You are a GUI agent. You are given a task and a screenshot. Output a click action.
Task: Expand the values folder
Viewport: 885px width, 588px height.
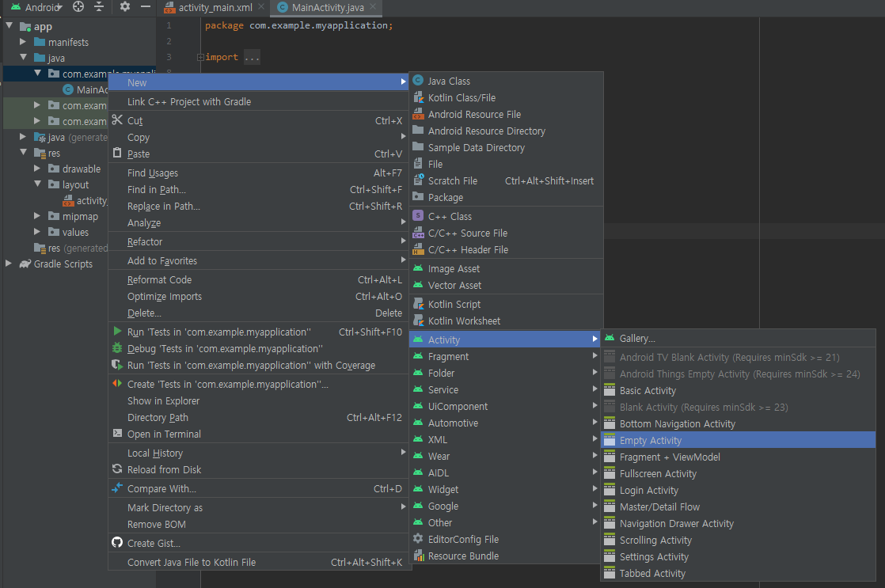37,231
